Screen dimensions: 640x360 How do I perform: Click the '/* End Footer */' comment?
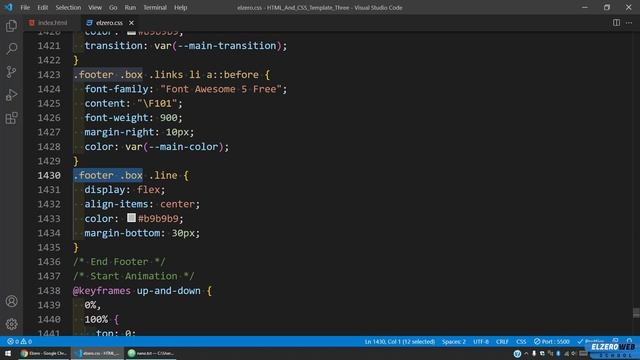119,262
